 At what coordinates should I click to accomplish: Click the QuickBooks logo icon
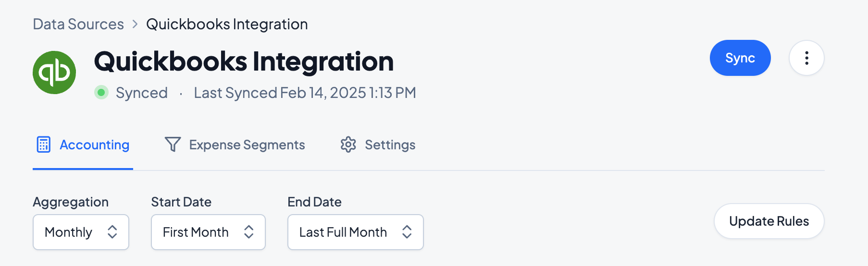(54, 73)
